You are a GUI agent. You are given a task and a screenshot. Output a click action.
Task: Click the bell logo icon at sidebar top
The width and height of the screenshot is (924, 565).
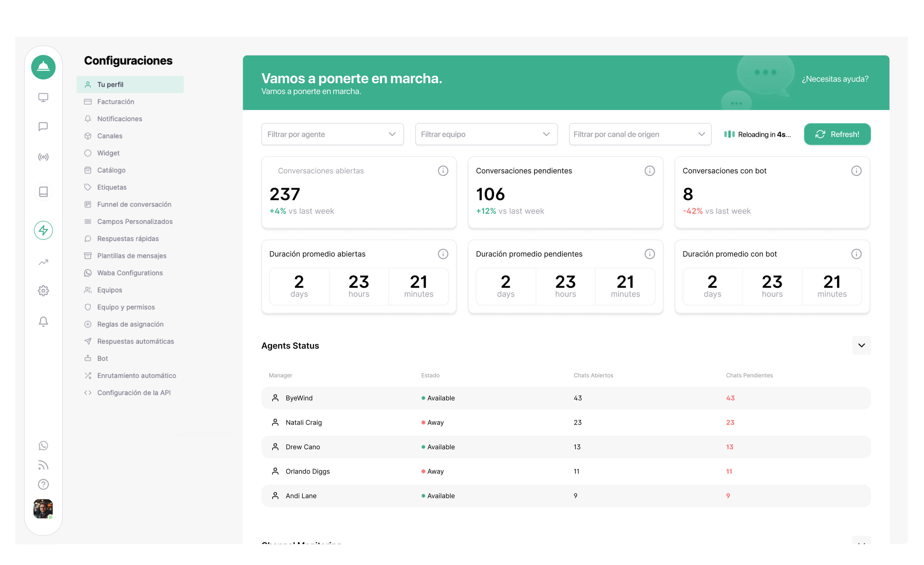click(x=43, y=67)
